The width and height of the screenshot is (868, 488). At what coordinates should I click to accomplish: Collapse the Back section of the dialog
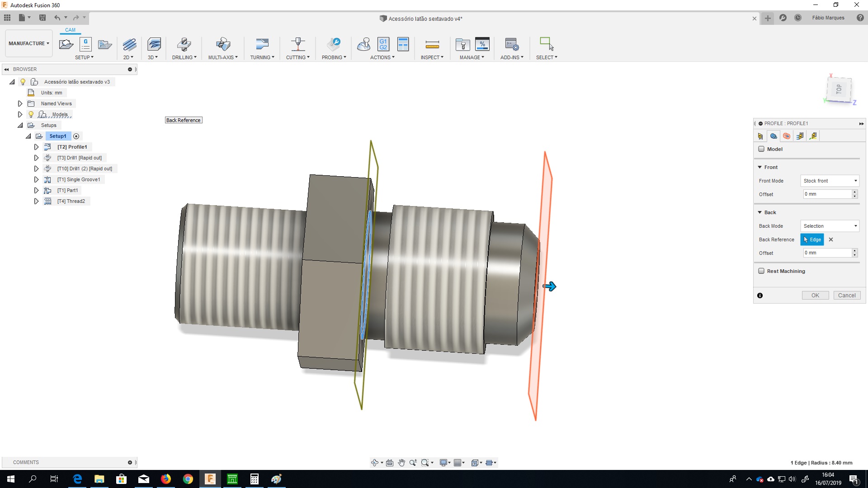(x=760, y=212)
